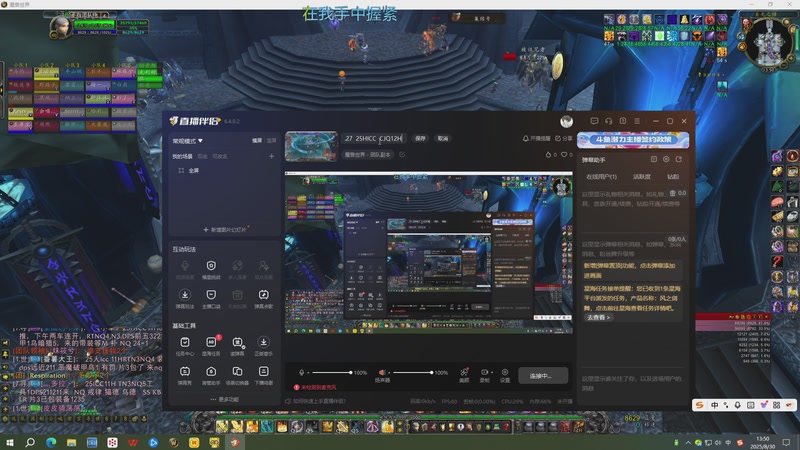Screen dimensions: 800x450
Task: Open the speaker device dropdown arrow
Action: click(389, 373)
